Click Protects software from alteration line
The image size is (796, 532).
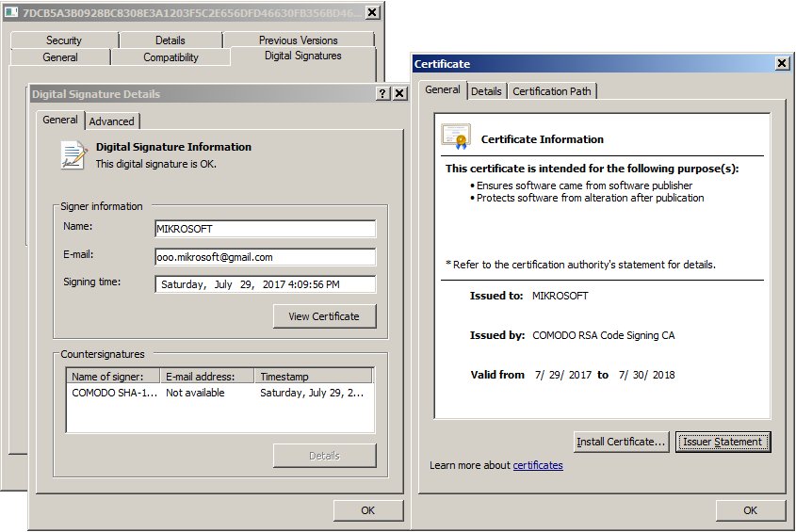point(590,198)
